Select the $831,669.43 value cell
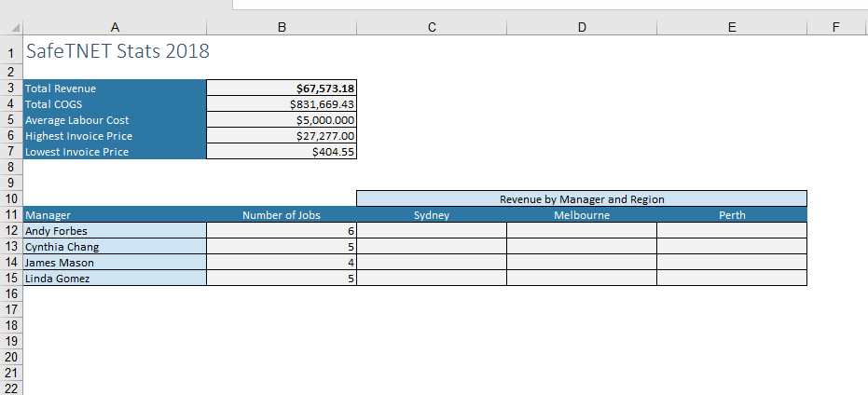Image resolution: width=868 pixels, height=395 pixels. [x=282, y=104]
